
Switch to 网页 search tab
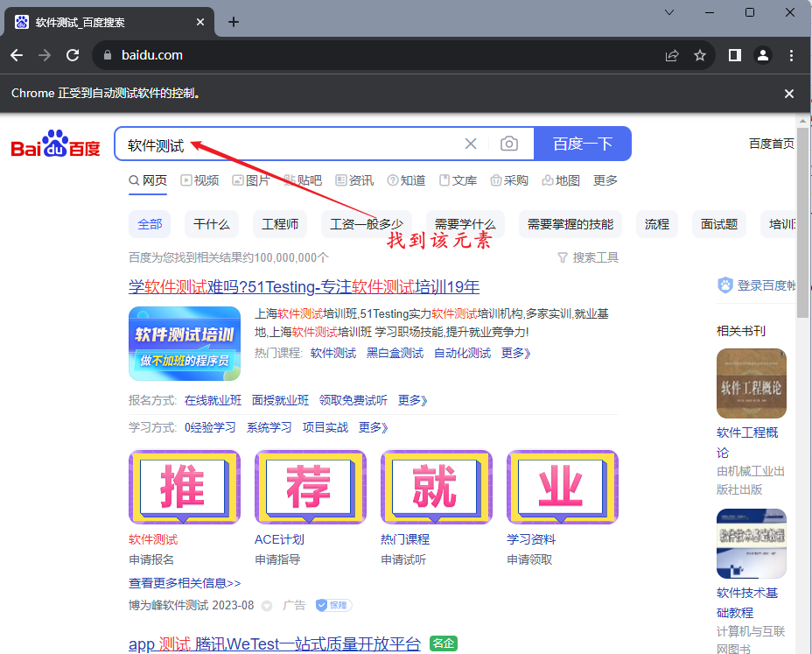(148, 180)
